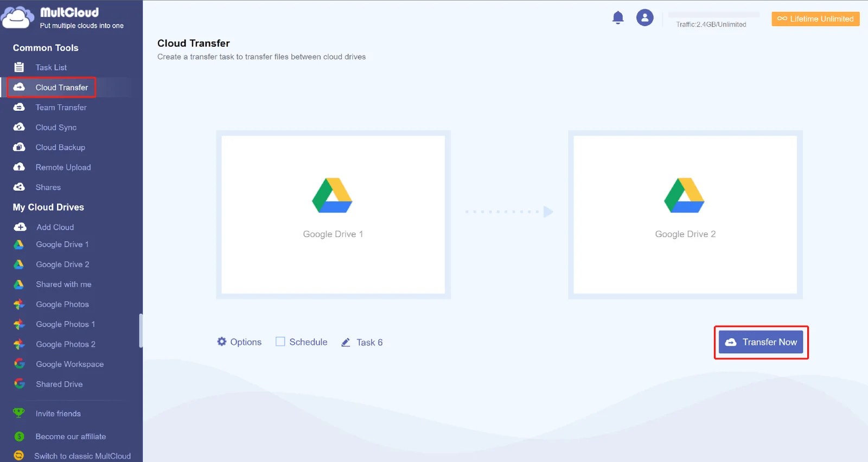868x462 pixels.
Task: Open Team Transfer tool
Action: tap(61, 107)
